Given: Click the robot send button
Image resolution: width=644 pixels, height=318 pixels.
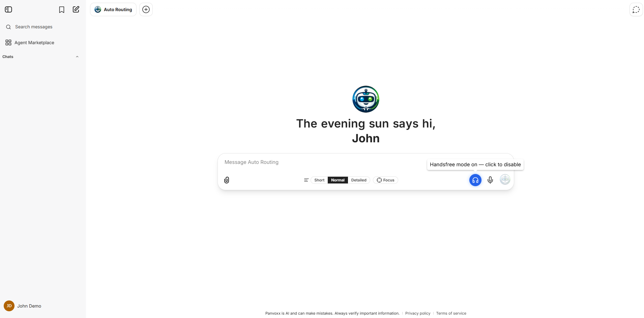Looking at the screenshot, I should pos(505,180).
